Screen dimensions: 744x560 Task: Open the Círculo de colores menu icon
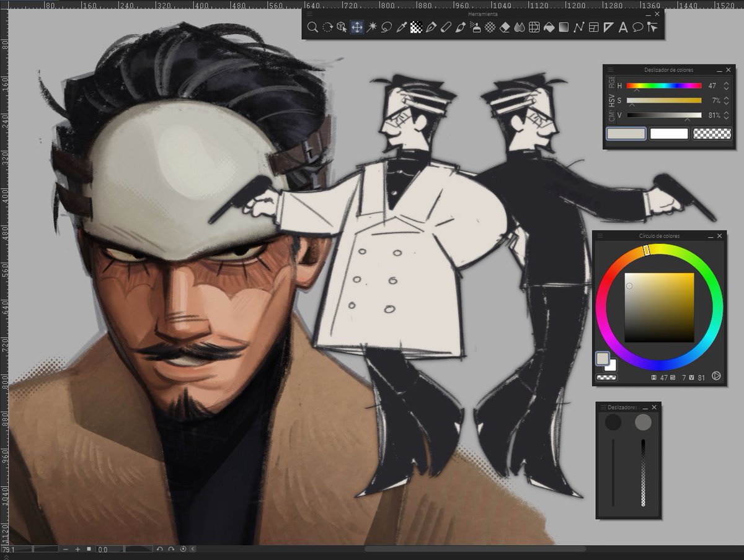(600, 236)
